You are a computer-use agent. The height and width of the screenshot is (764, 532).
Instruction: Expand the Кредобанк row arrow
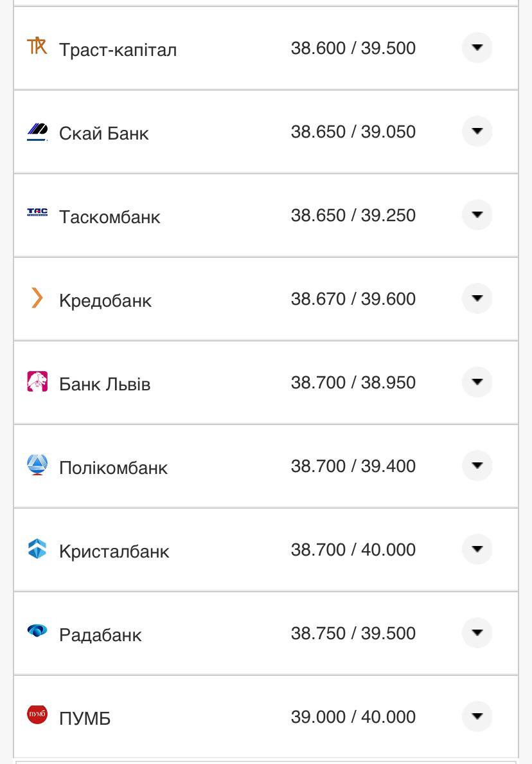477,298
